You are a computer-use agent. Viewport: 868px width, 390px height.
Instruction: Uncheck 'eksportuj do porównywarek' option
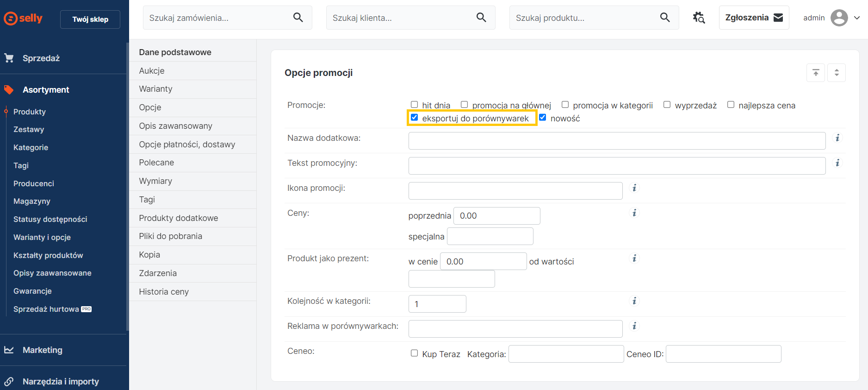[415, 118]
